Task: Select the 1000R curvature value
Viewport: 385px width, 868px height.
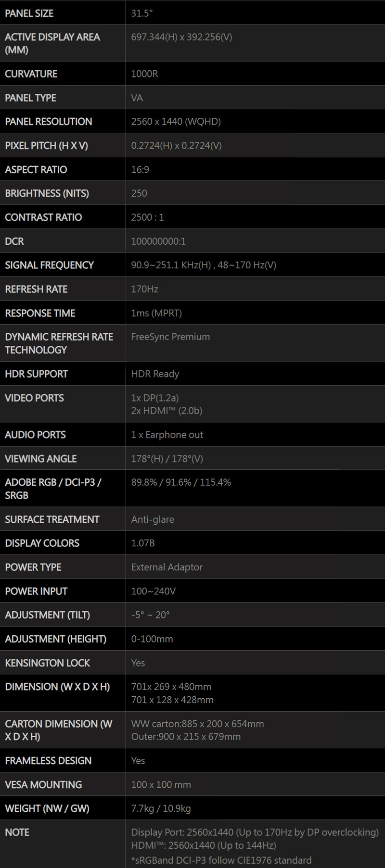Action: click(144, 74)
